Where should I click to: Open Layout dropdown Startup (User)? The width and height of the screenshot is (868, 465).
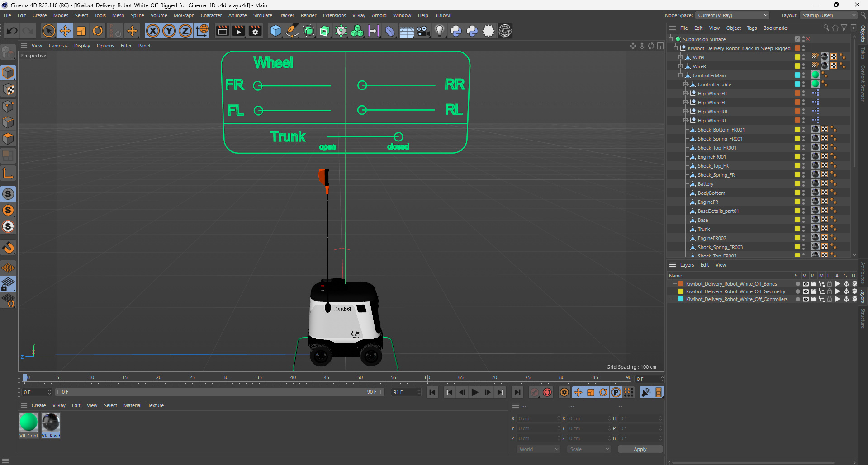[829, 15]
